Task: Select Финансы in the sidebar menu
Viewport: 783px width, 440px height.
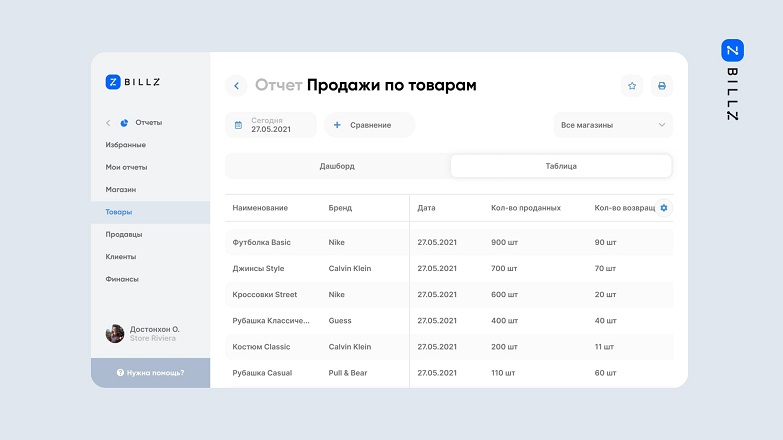Action: (x=122, y=279)
